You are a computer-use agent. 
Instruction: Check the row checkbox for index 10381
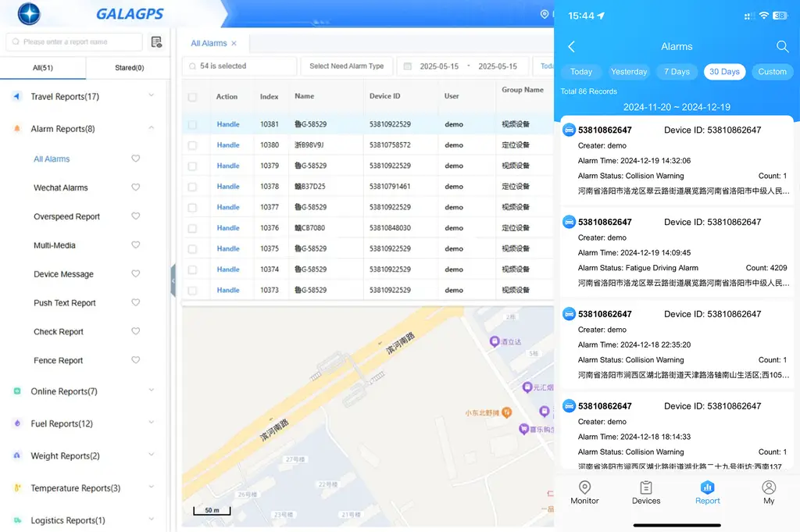pos(192,124)
